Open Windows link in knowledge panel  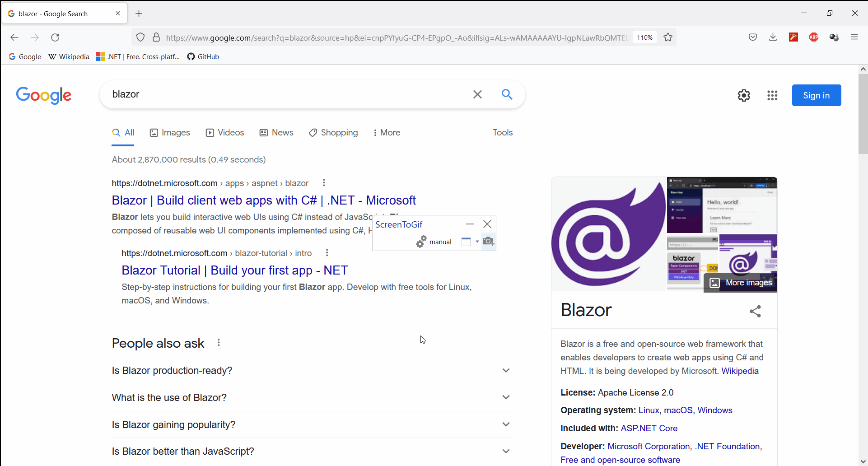715,410
